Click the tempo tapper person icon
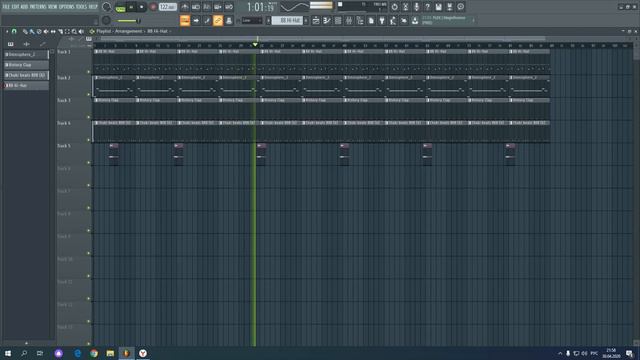 pyautogui.click(x=393, y=20)
